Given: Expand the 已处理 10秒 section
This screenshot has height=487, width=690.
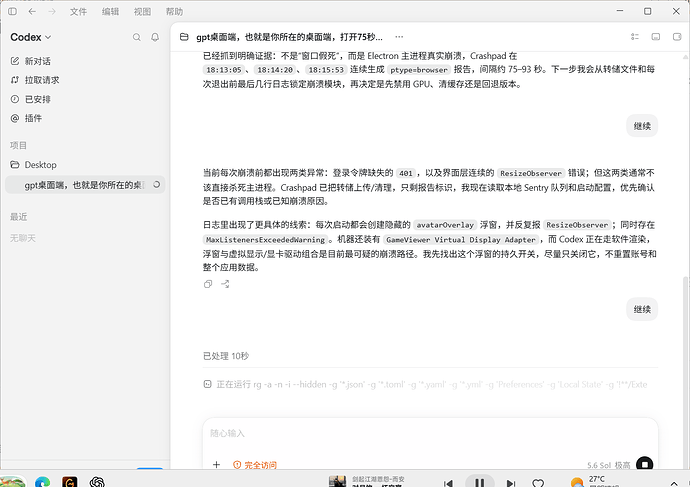Looking at the screenshot, I should point(226,356).
